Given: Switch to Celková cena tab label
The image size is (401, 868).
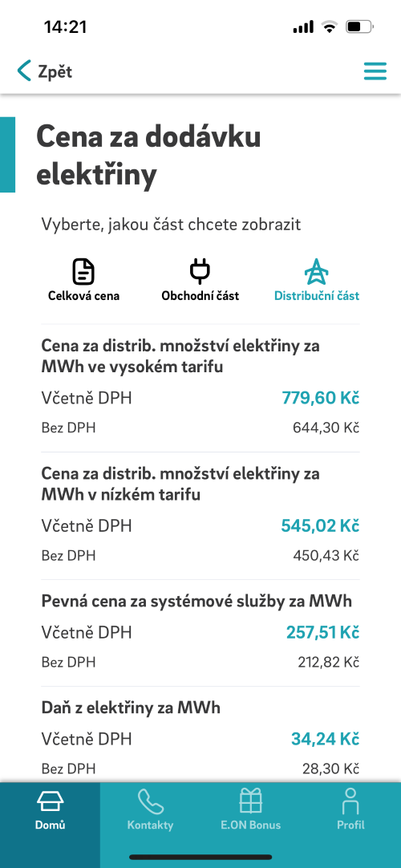Looking at the screenshot, I should click(83, 295).
